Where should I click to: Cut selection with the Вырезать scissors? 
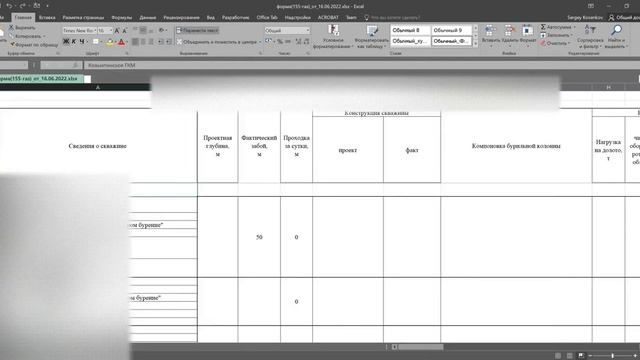click(22, 28)
